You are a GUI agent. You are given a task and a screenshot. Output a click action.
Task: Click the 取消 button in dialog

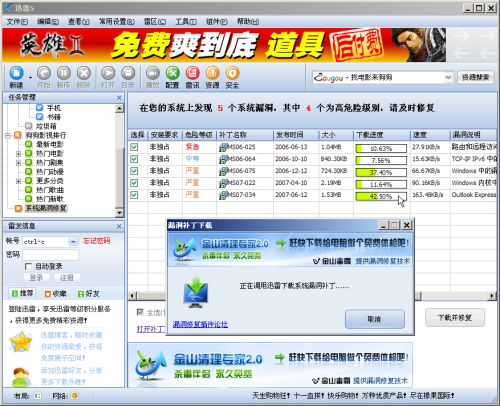(x=375, y=319)
